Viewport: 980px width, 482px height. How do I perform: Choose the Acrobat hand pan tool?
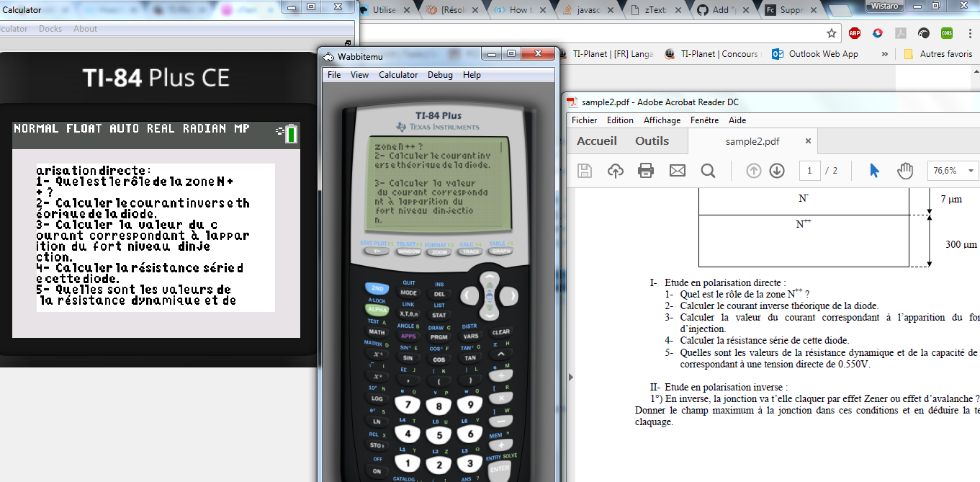click(905, 171)
